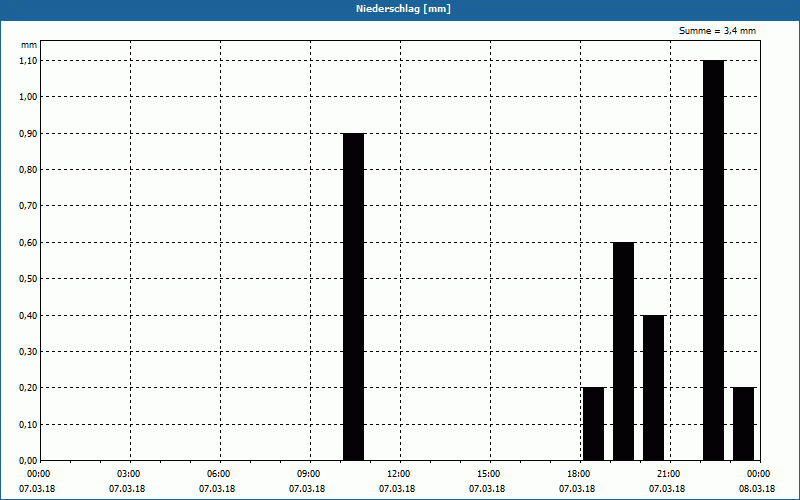Click the 07.03.18 date under 12:00
The width and height of the screenshot is (800, 500).
[x=396, y=489]
